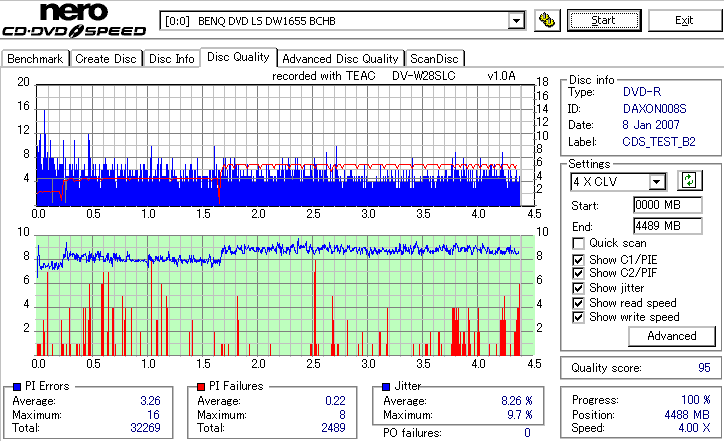Screen dimensions: 724x441
Task: Click the Speed value 4.00 X
Action: point(694,428)
